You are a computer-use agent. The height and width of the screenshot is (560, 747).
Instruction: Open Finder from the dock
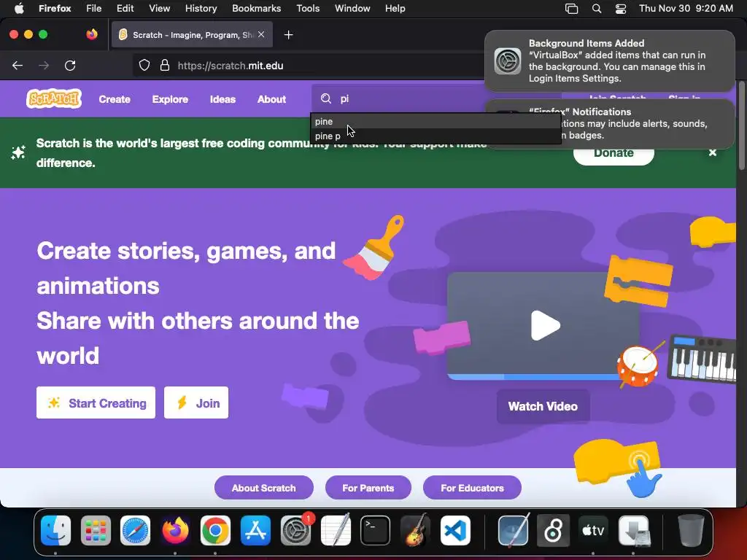[55, 530]
